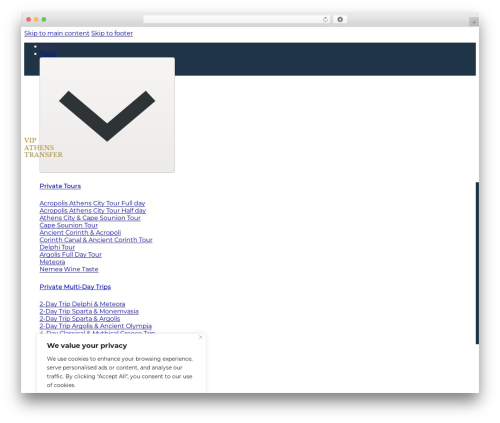Open the Private Tours heading link

(60, 186)
